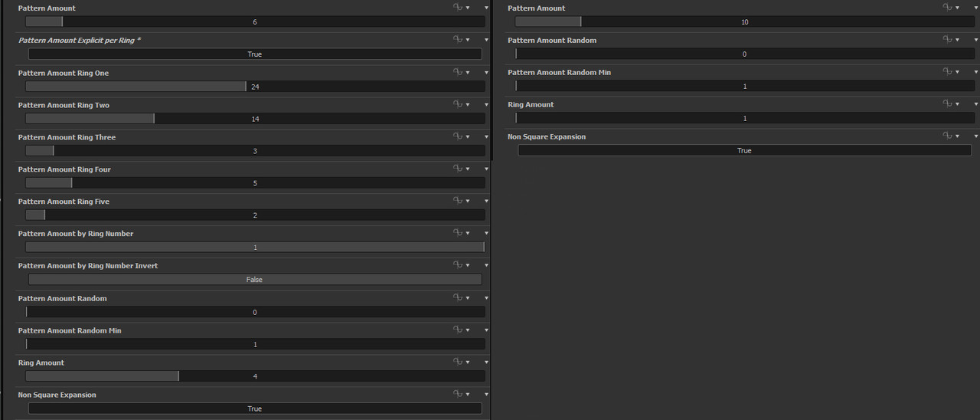Toggle Pattern Amount by Ring Number Invert False button
980x420 pixels.
point(255,280)
